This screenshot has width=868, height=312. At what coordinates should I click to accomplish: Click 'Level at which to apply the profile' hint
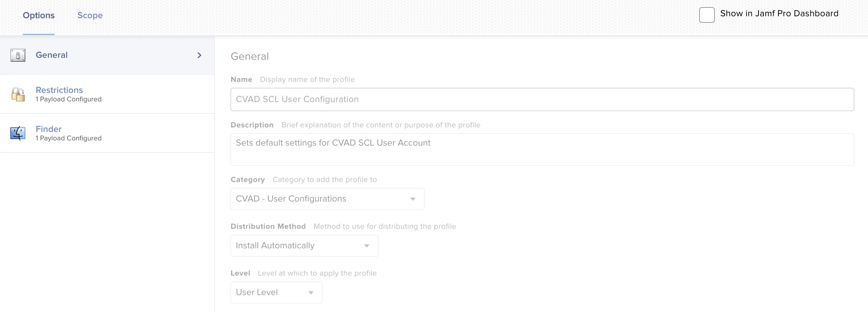(317, 274)
